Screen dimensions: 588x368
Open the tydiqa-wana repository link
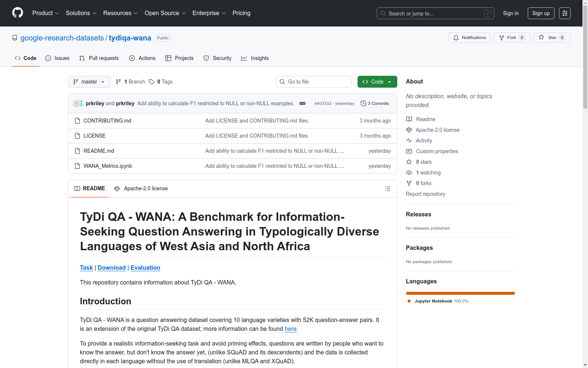pyautogui.click(x=130, y=38)
